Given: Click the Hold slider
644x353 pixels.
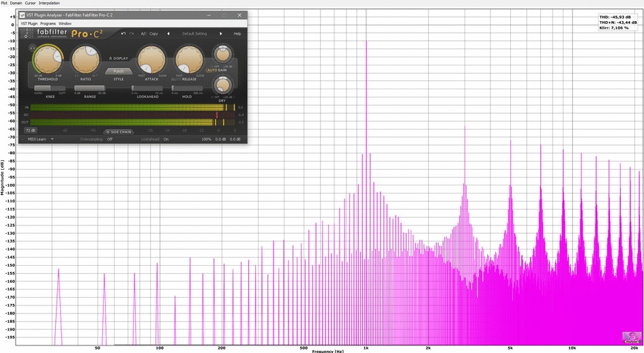Looking at the screenshot, I should [187, 88].
